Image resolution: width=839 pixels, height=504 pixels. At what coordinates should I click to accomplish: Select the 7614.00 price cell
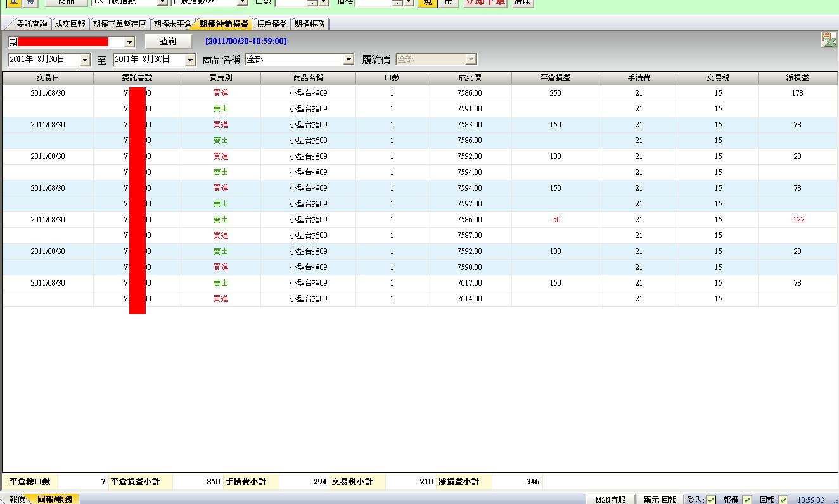[x=470, y=299]
